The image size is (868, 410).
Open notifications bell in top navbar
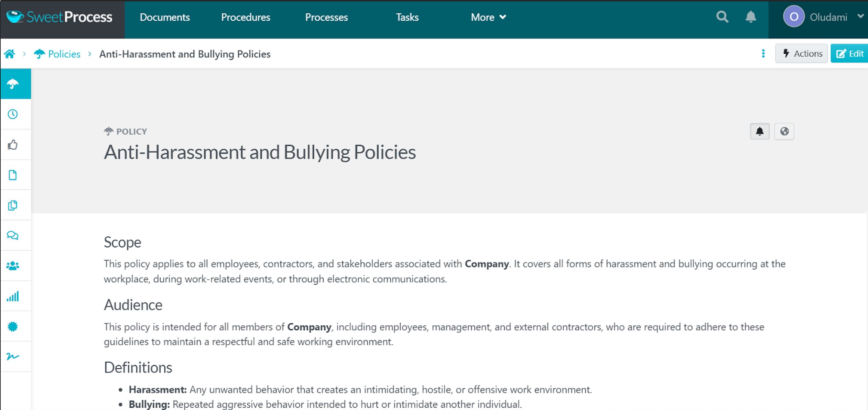click(750, 17)
